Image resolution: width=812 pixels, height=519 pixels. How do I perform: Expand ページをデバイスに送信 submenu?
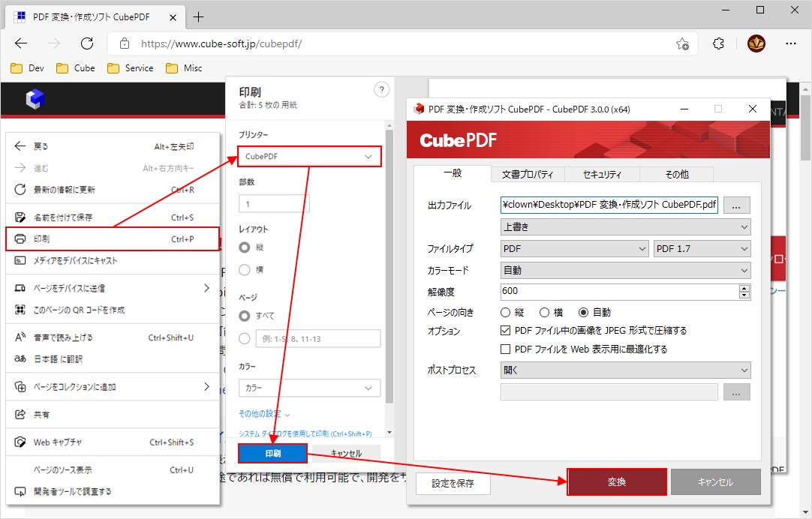(113, 288)
